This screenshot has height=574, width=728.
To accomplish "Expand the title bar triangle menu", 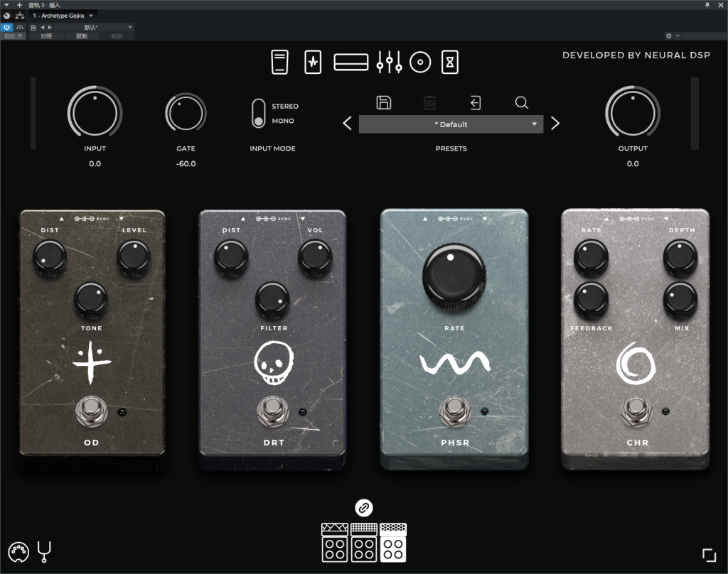I will [x=6, y=5].
